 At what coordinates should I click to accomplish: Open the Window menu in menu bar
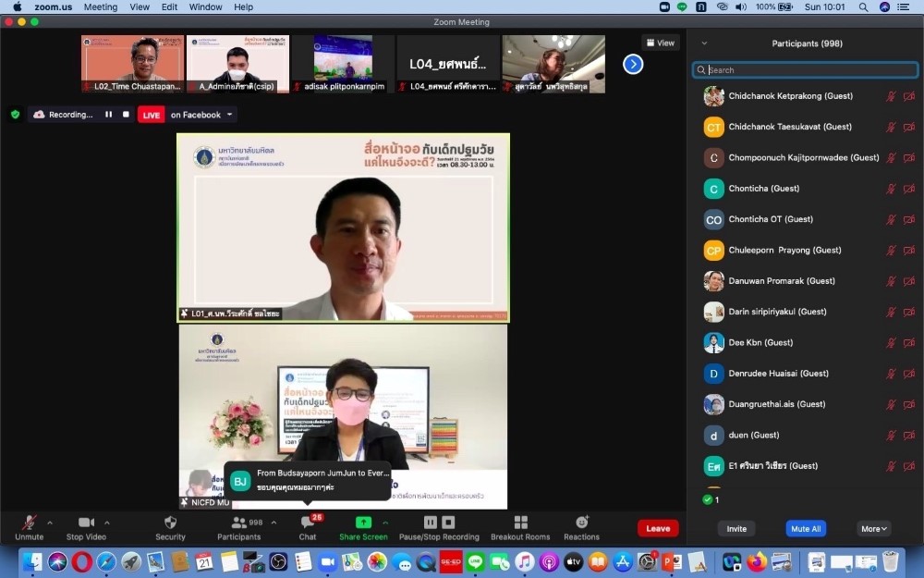205,6
